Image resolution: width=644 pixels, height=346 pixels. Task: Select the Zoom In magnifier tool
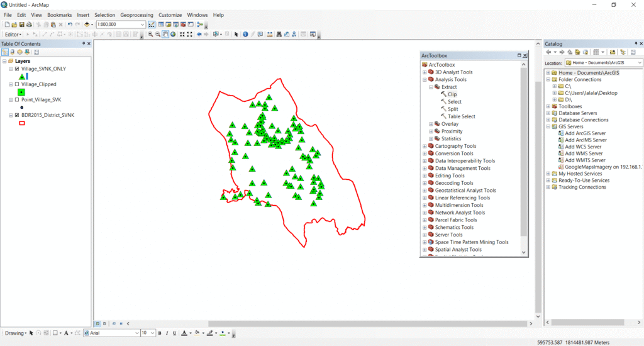[150, 35]
